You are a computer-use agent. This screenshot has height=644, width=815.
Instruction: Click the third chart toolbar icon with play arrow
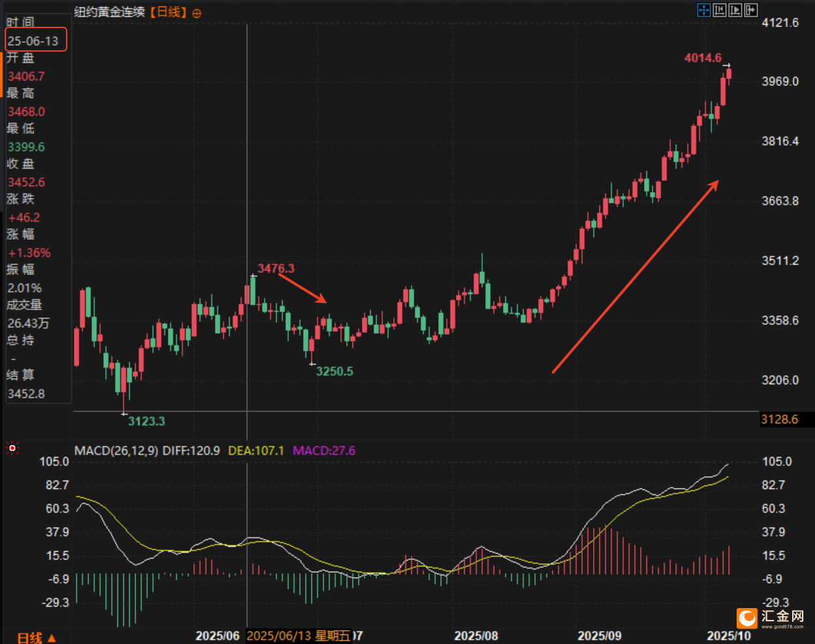point(735,10)
